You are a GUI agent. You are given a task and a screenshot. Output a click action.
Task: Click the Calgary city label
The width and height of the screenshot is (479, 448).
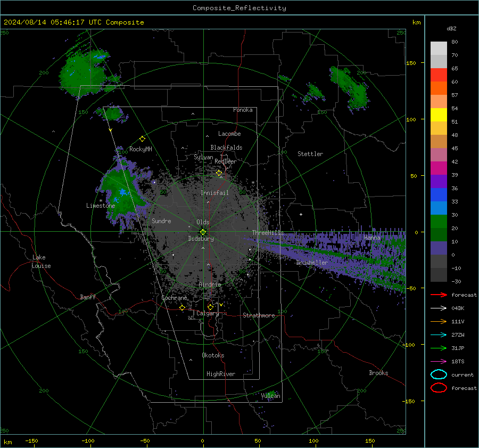(208, 313)
